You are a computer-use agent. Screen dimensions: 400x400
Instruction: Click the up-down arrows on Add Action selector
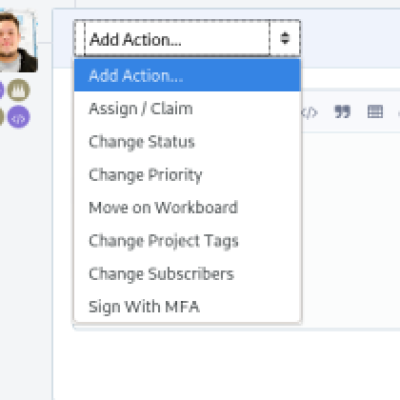click(x=285, y=38)
